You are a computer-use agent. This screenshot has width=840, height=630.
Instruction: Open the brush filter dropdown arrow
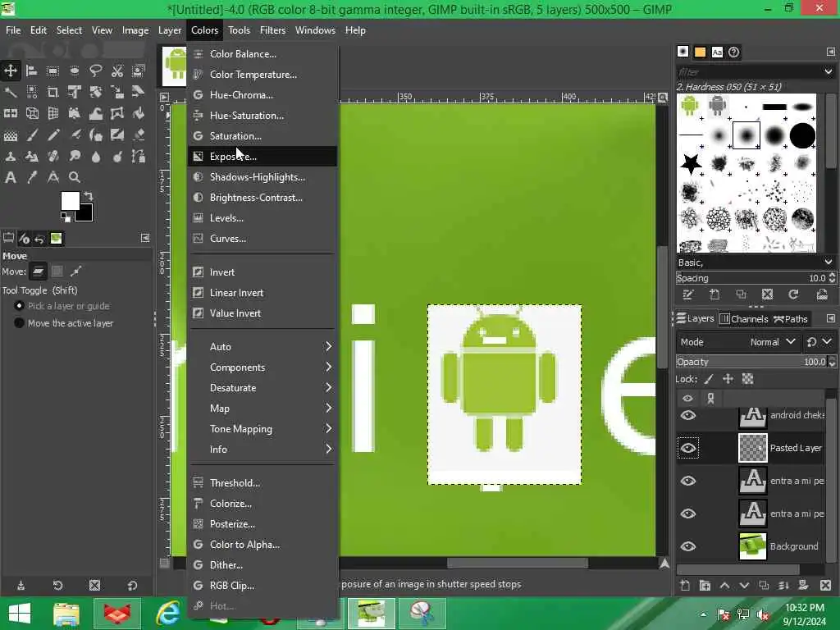[829, 71]
